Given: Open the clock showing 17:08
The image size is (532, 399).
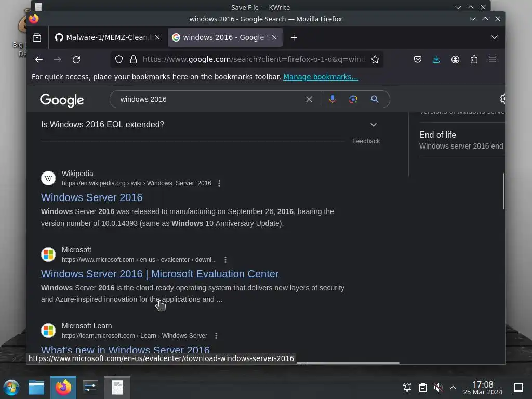Looking at the screenshot, I should click(483, 388).
